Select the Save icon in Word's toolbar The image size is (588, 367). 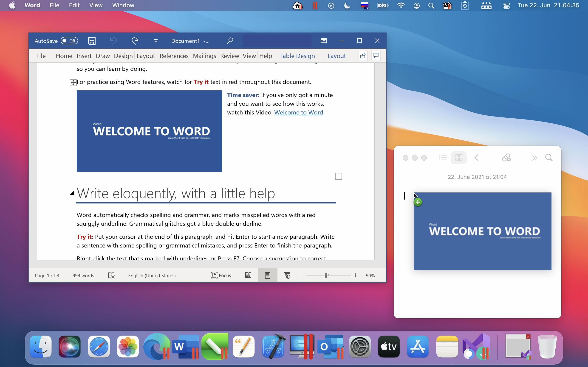pos(92,41)
